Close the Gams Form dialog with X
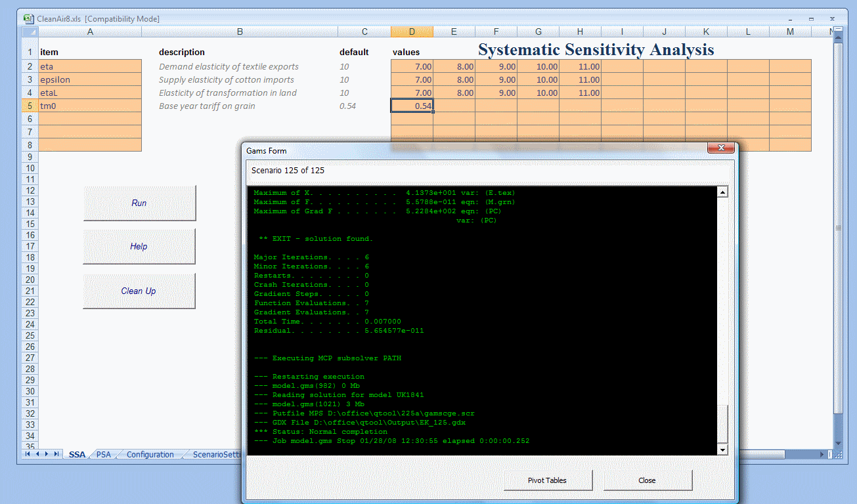This screenshot has width=857, height=504. [720, 148]
